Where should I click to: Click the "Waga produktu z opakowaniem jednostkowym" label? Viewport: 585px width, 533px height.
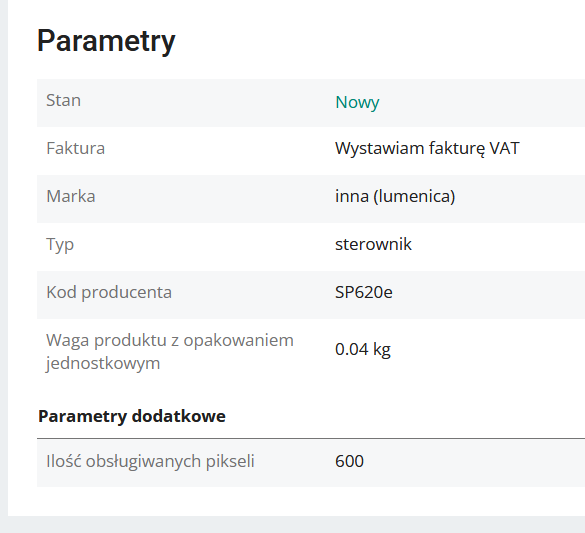coord(170,352)
